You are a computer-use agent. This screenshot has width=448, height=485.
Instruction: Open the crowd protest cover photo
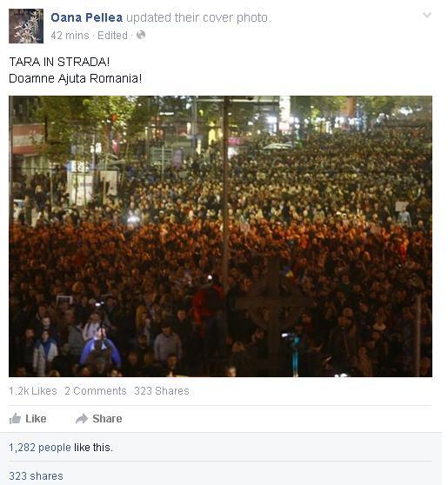(x=220, y=236)
